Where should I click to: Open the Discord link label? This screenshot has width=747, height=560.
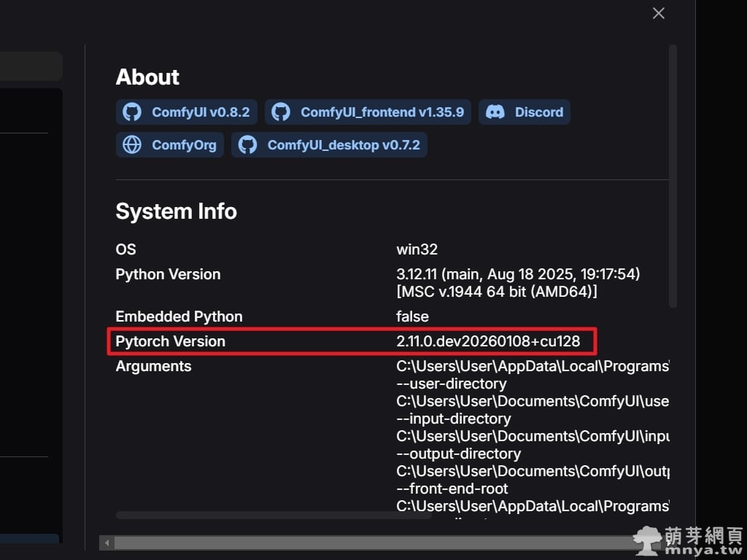[538, 112]
